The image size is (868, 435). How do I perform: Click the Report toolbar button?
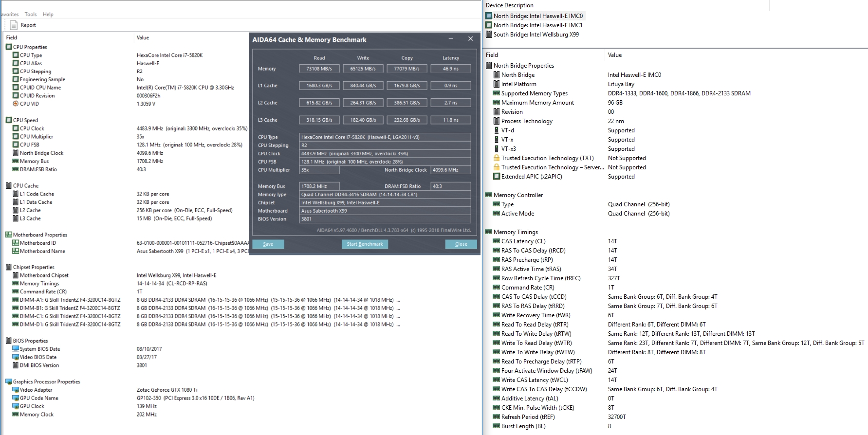[23, 25]
